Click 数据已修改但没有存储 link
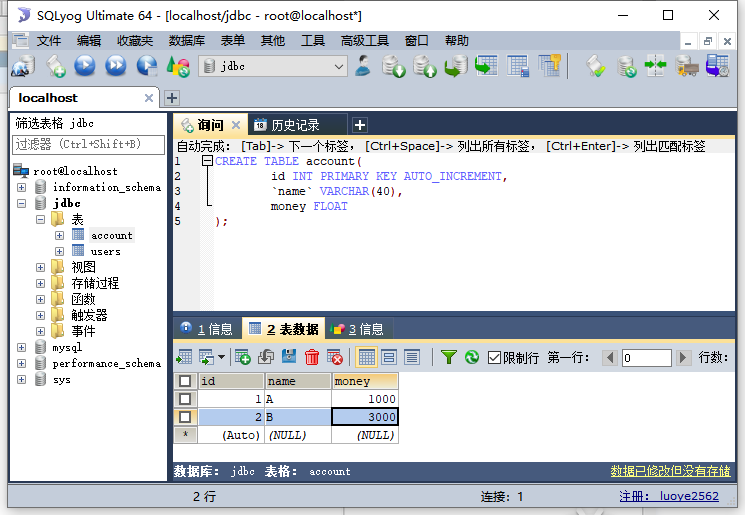The width and height of the screenshot is (745, 515). (670, 470)
